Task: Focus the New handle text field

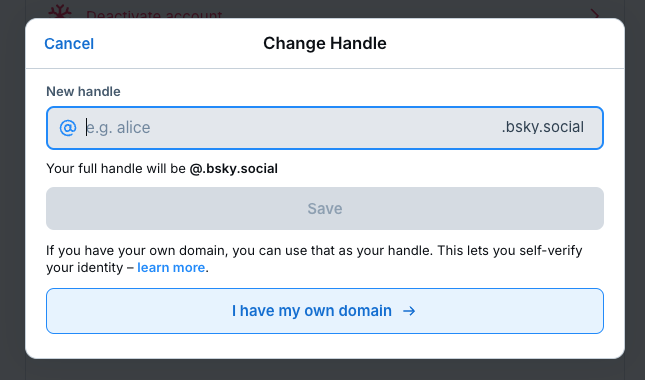Action: 325,128
